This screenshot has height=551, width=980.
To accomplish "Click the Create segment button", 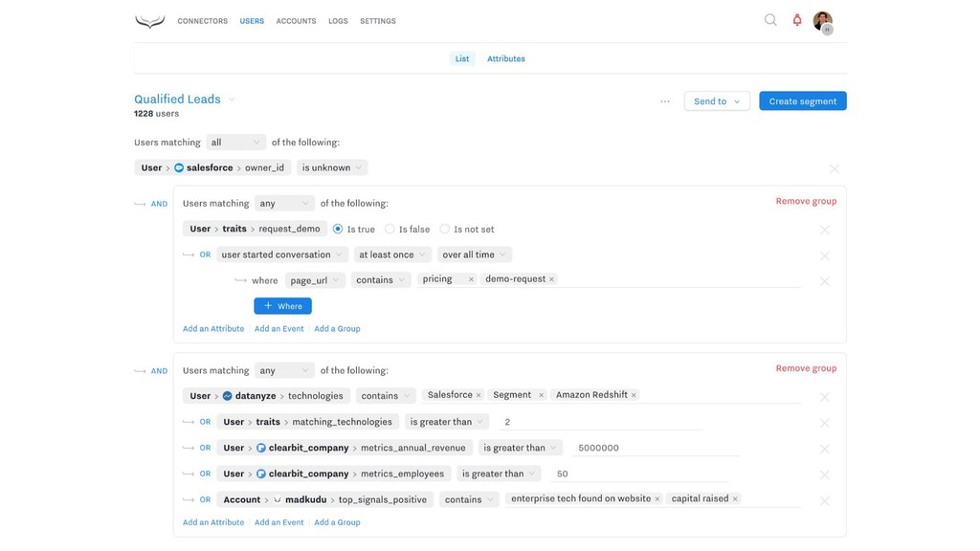I will [803, 101].
